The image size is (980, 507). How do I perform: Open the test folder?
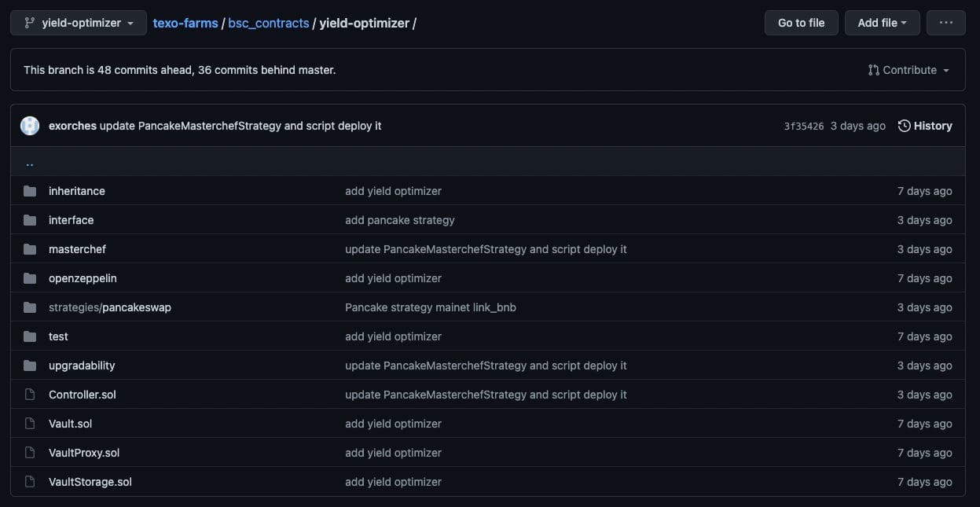point(58,336)
